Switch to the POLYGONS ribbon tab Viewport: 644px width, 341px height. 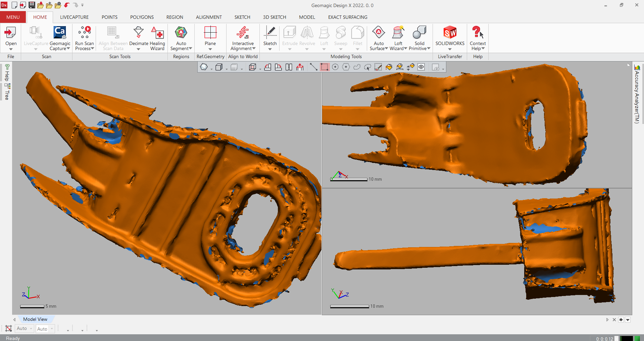click(x=142, y=17)
